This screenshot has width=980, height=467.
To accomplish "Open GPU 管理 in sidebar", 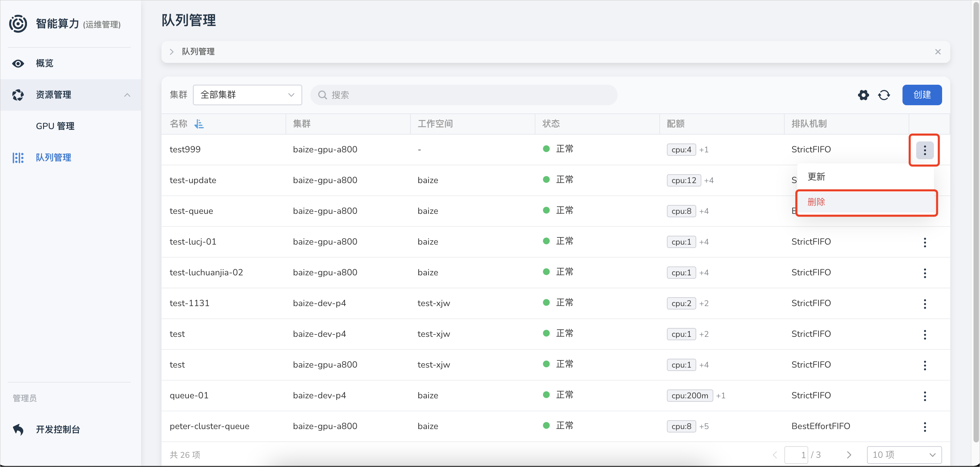I will (55, 126).
